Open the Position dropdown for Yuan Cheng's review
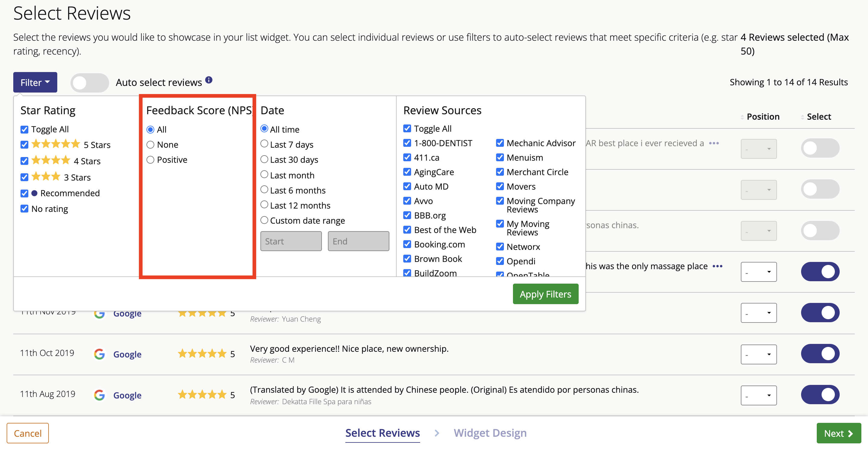 tap(759, 313)
